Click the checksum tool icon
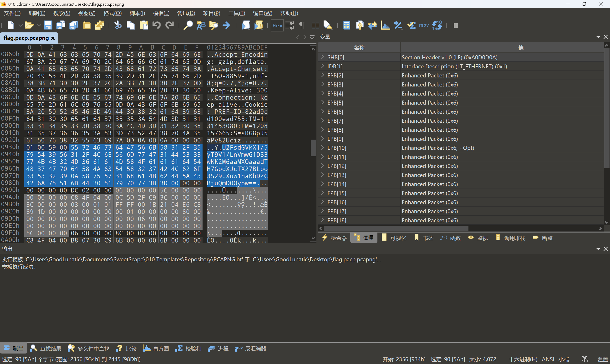The image size is (610, 364). [411, 25]
